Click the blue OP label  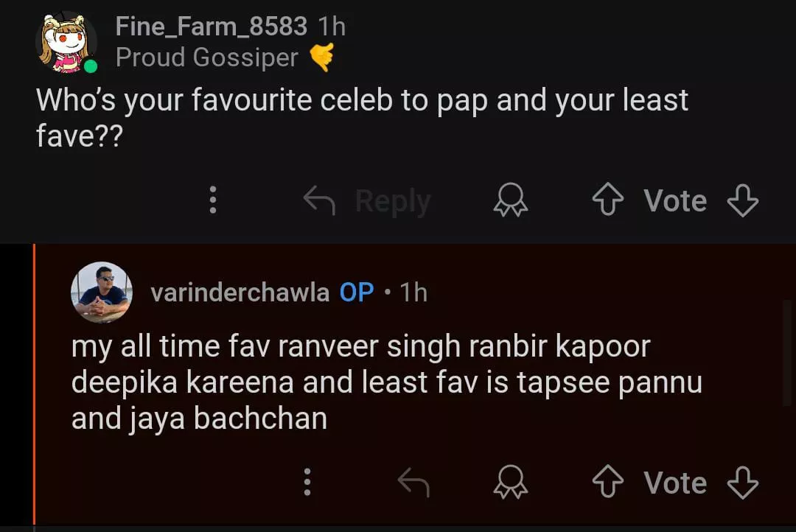click(357, 293)
